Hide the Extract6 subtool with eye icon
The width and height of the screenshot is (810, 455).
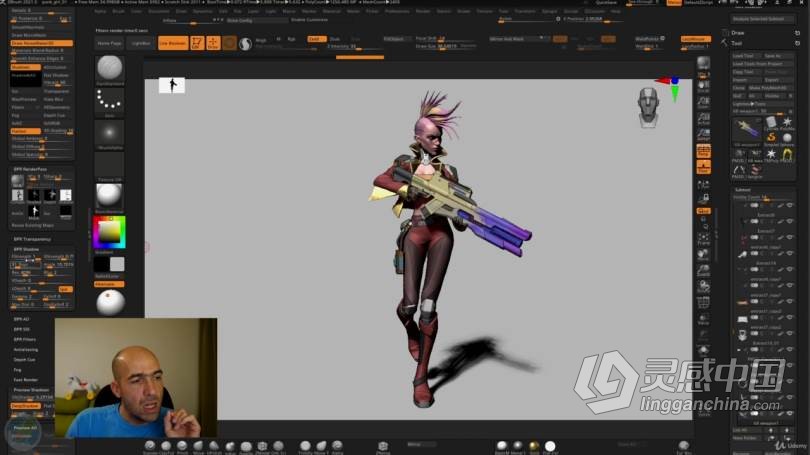[790, 221]
